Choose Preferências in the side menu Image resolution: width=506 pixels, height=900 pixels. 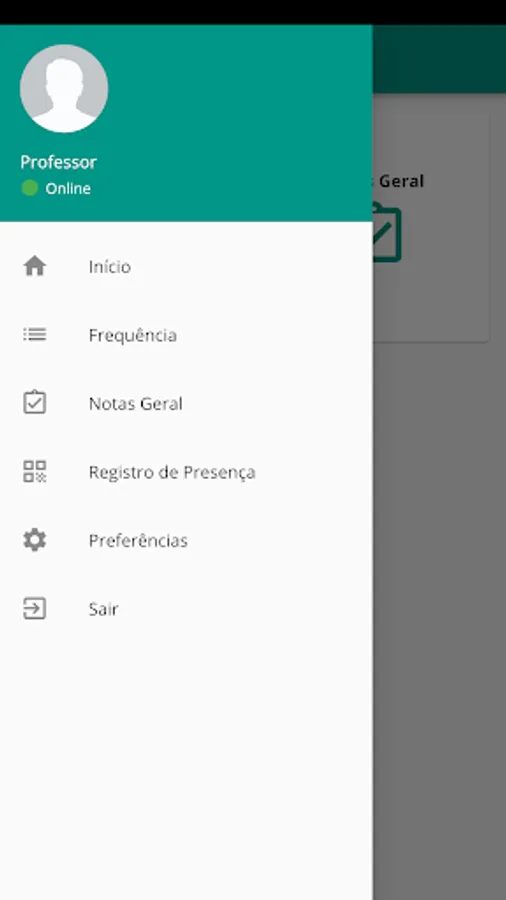point(186,540)
